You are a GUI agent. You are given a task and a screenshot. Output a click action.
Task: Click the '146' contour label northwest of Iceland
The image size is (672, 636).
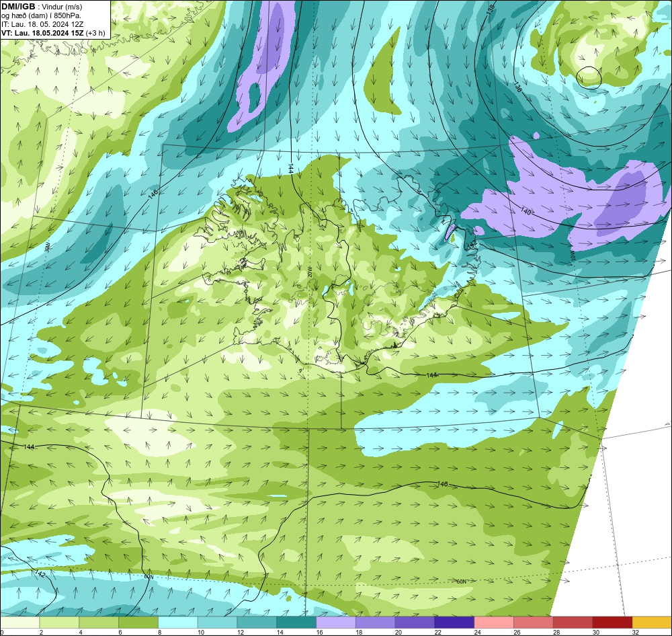tap(153, 194)
